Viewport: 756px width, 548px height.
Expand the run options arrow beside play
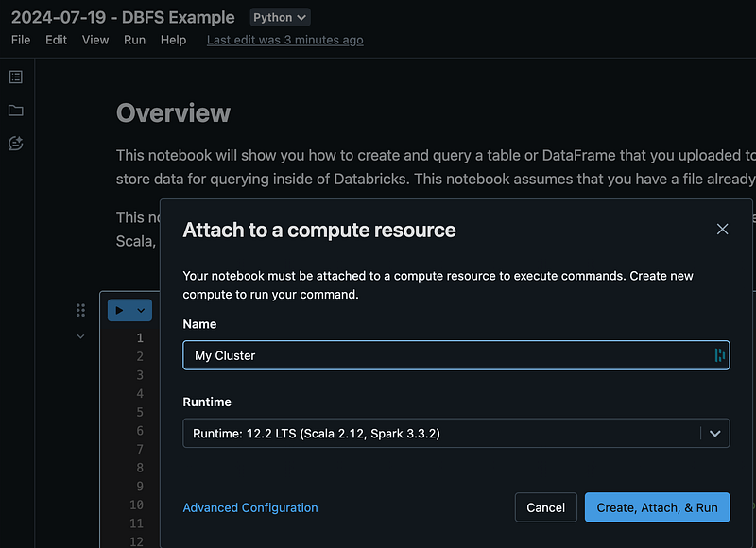(x=141, y=311)
